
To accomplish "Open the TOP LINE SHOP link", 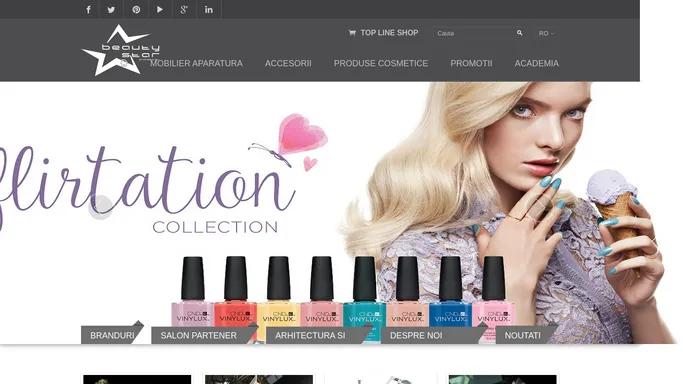I will [383, 33].
